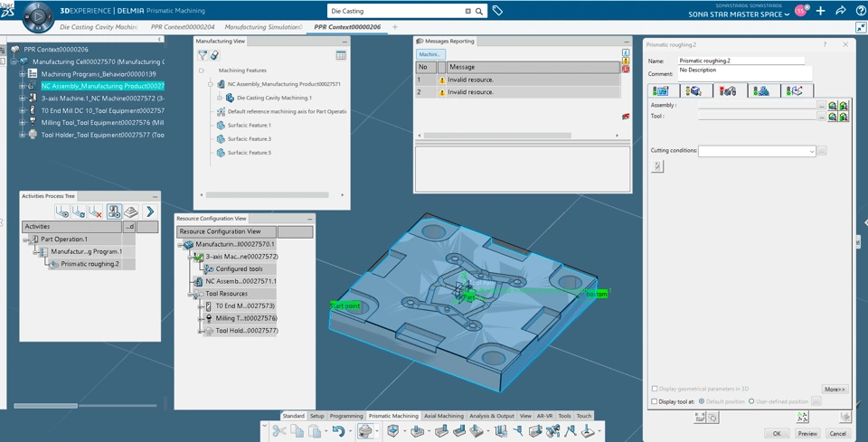Click the plus icon in the top bar
Image resolution: width=868 pixels, height=442 pixels.
(820, 11)
